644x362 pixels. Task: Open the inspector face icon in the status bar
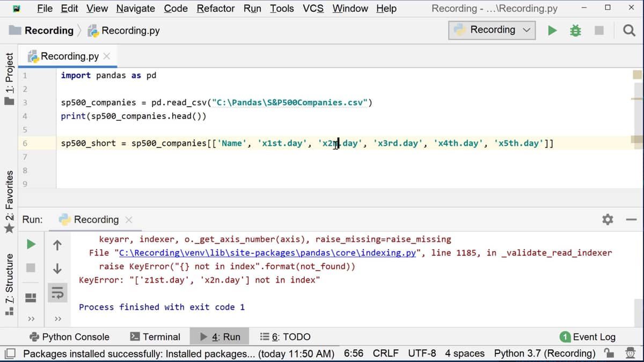coord(630,353)
